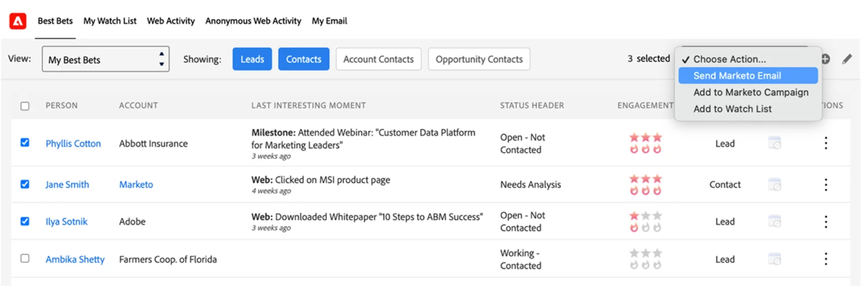Choose Add to Watch List option
This screenshot has height=289, width=868.
pos(732,109)
